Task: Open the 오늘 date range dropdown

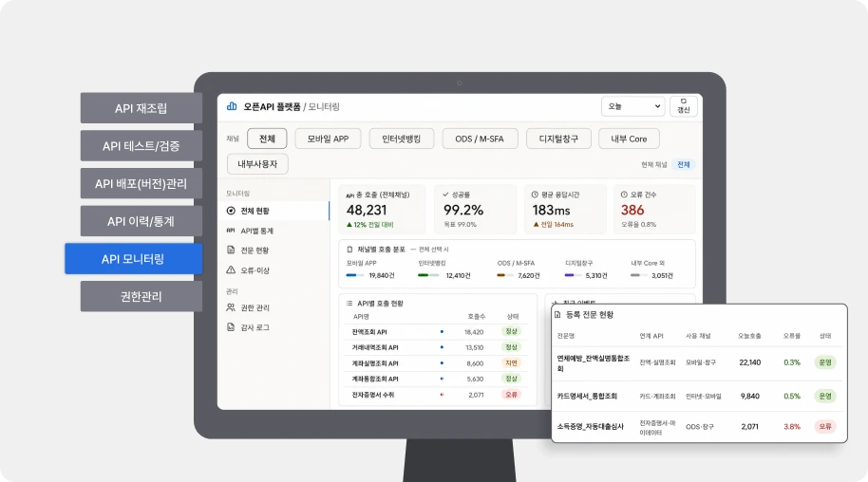Action: pos(632,106)
